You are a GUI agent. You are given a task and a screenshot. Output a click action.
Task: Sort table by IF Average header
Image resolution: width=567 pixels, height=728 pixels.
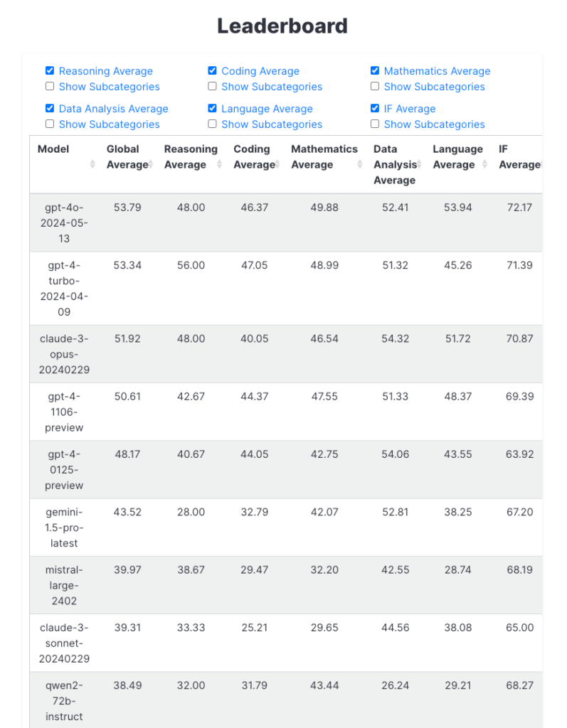tap(517, 157)
